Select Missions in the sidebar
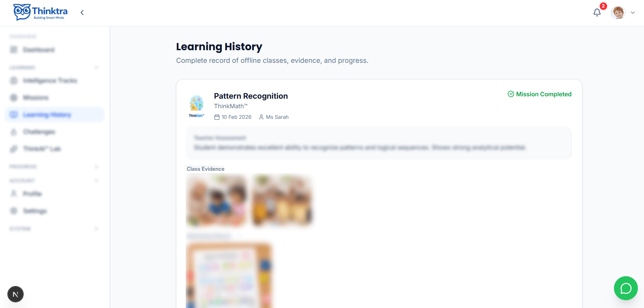Screen dimensions: 644x308 pos(36,98)
